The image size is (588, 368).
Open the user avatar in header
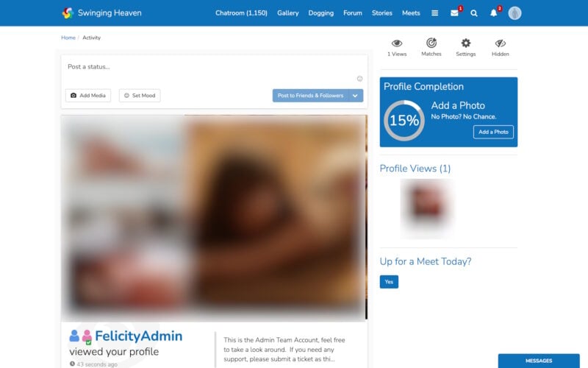pyautogui.click(x=515, y=13)
